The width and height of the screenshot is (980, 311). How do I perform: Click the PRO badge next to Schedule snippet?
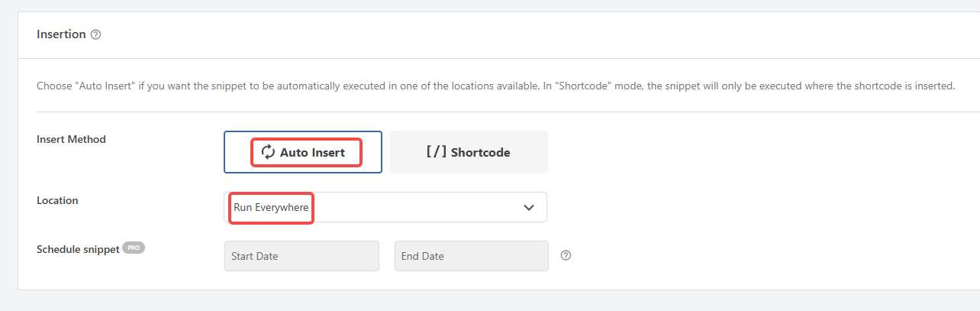click(134, 248)
